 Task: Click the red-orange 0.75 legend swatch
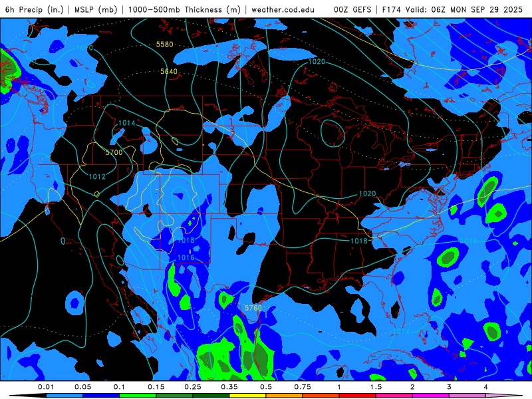point(321,396)
